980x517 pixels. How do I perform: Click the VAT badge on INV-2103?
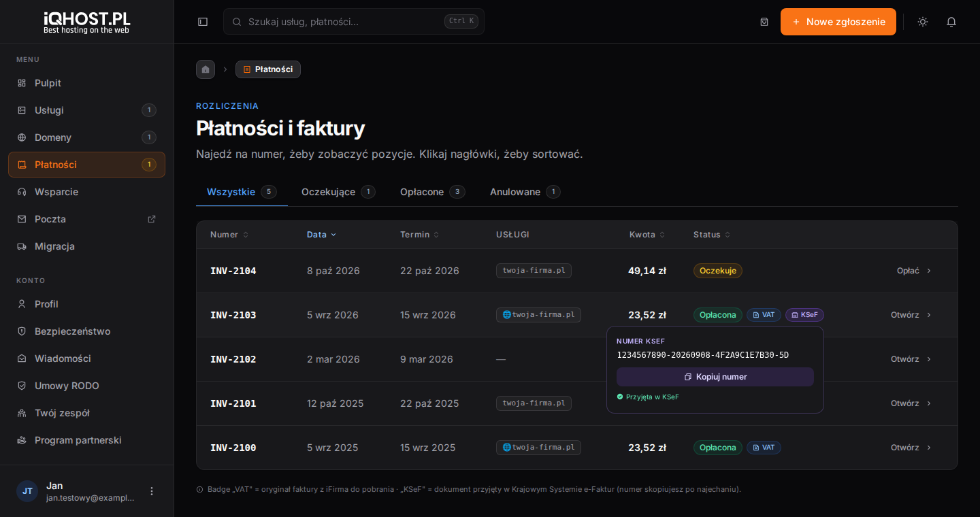764,315
